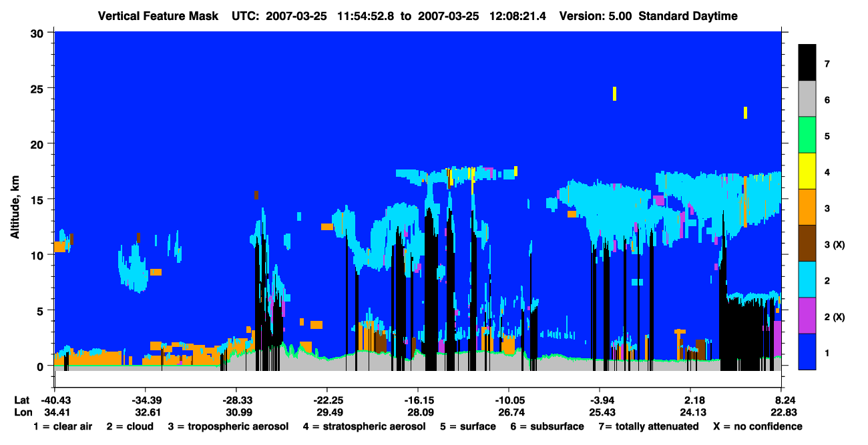Click the legend text '7= totally attenuated'

click(648, 426)
